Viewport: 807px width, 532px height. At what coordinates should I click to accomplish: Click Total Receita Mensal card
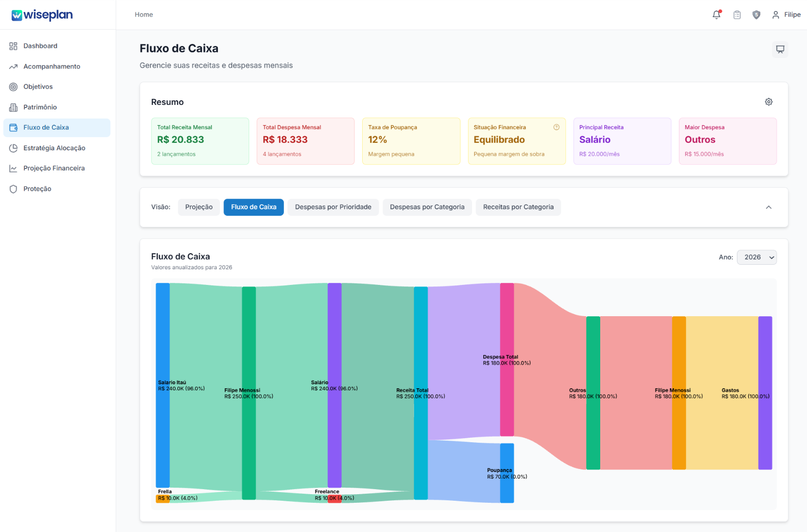point(200,141)
